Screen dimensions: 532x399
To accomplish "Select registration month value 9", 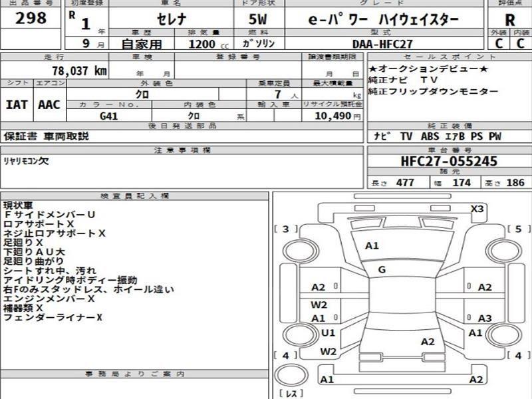I will click(86, 43).
